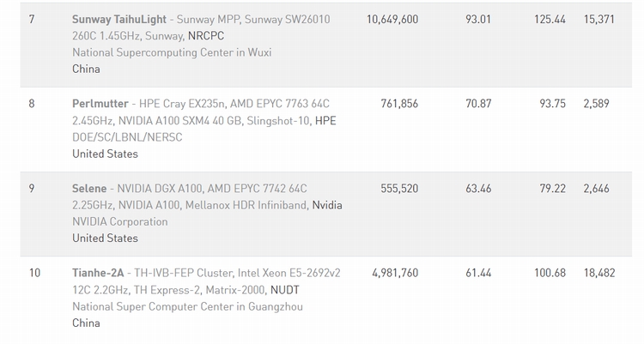Click the Sunway MPP SW26010 description text
644x344 pixels.
coord(253,19)
